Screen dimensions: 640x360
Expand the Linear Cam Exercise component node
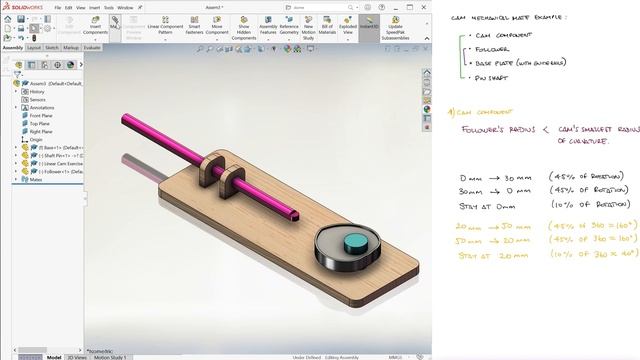pos(16,163)
